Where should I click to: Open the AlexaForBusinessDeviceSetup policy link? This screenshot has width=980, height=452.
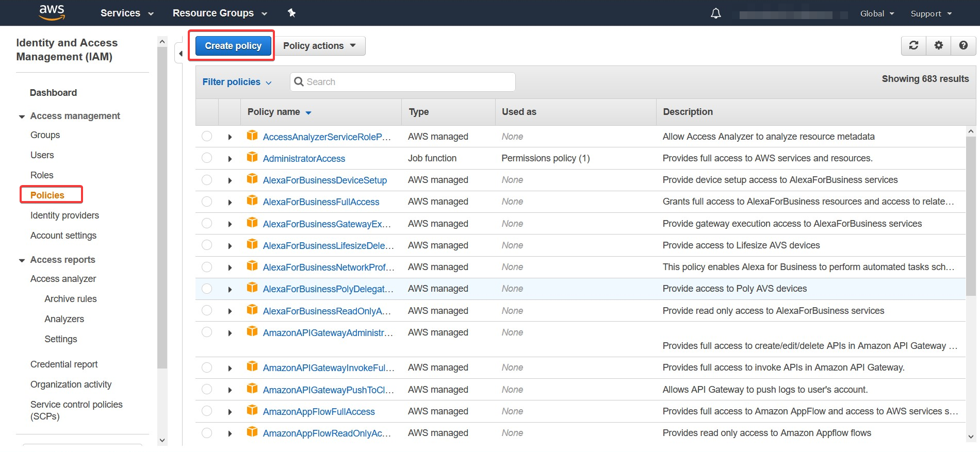[x=325, y=180]
